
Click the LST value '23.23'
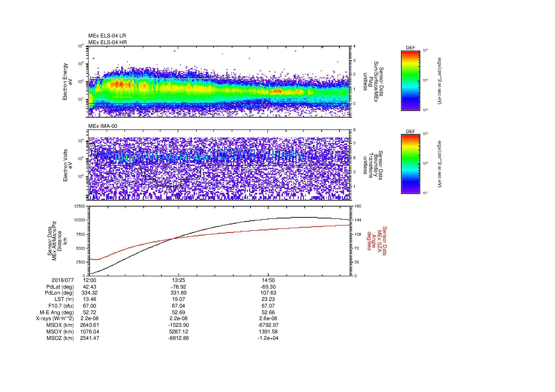click(x=268, y=300)
